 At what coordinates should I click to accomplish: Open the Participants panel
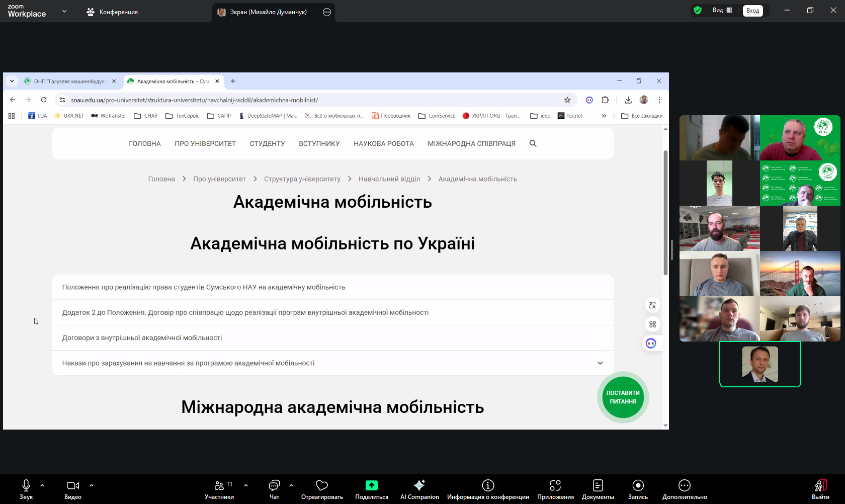(219, 489)
